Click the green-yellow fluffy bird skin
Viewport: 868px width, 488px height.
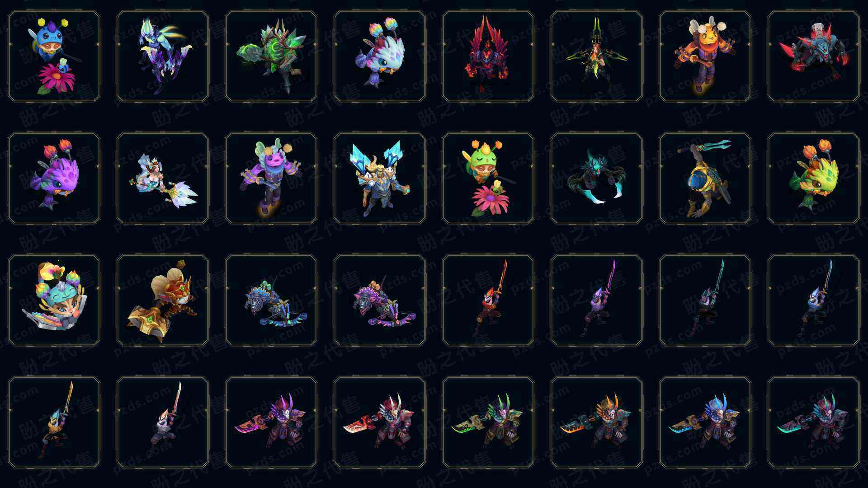coord(814,178)
